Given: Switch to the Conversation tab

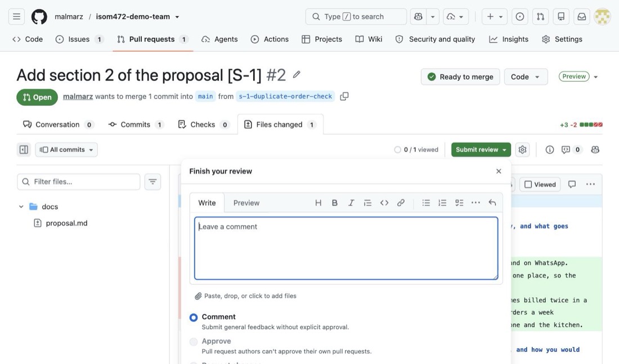Looking at the screenshot, I should (x=59, y=125).
